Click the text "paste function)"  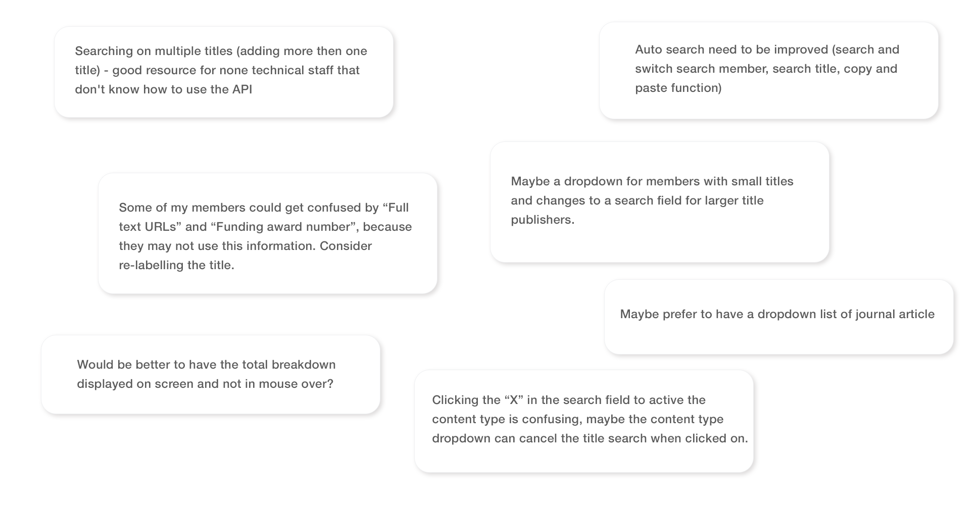click(678, 88)
